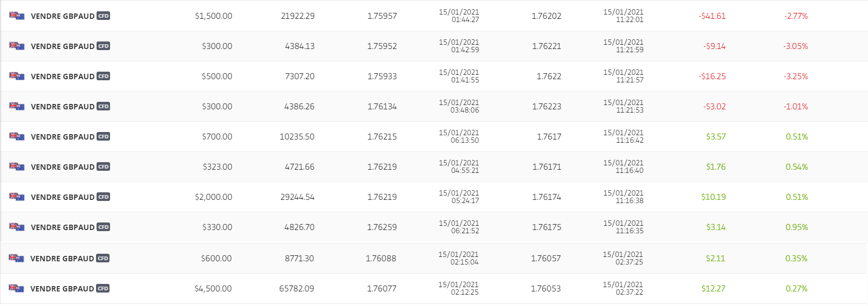
Task: Click open rate 1.76259
Action: (382, 227)
